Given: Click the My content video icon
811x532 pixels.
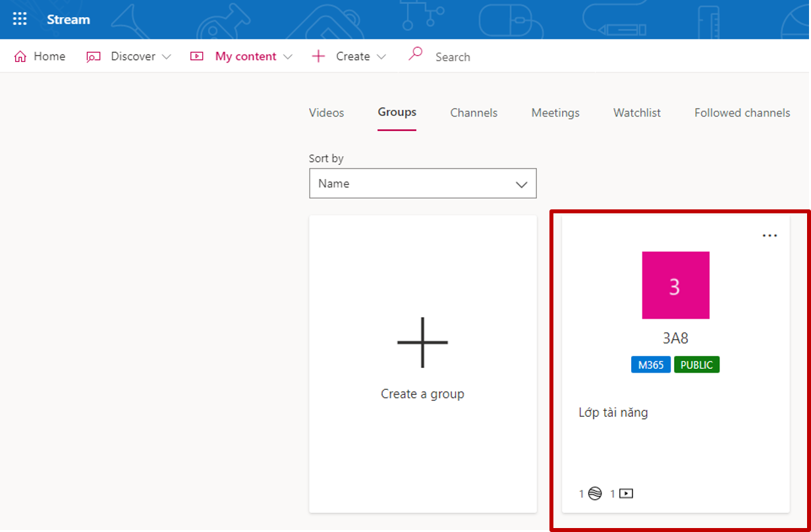Looking at the screenshot, I should pyautogui.click(x=196, y=57).
